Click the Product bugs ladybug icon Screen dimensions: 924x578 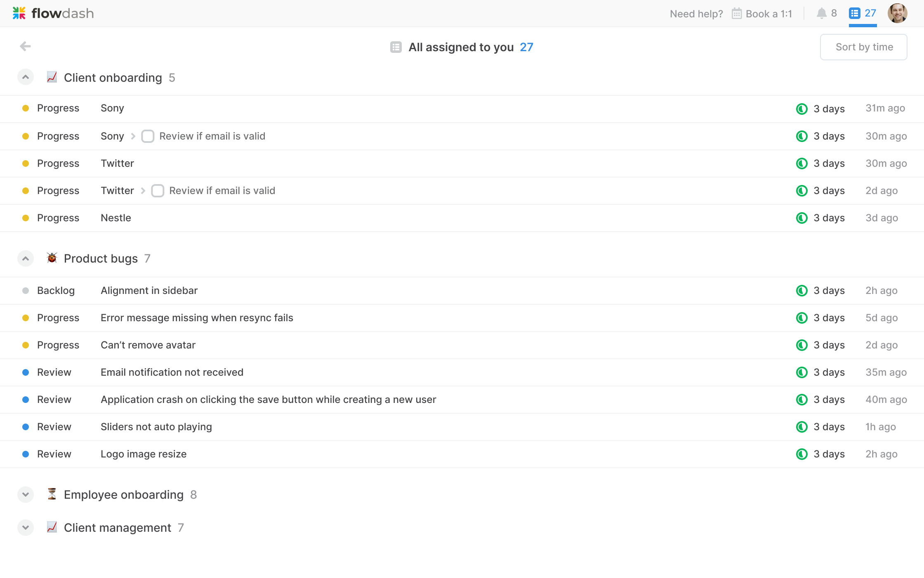point(52,258)
